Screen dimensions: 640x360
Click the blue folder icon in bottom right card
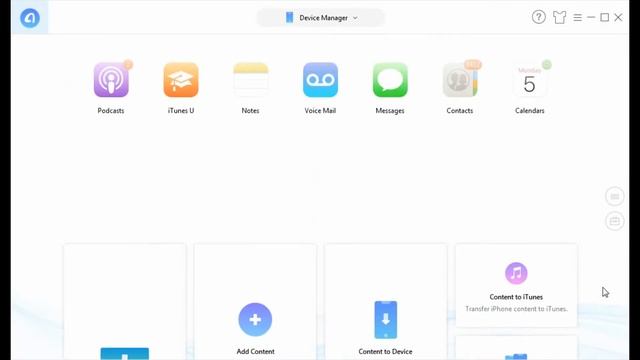point(516,356)
